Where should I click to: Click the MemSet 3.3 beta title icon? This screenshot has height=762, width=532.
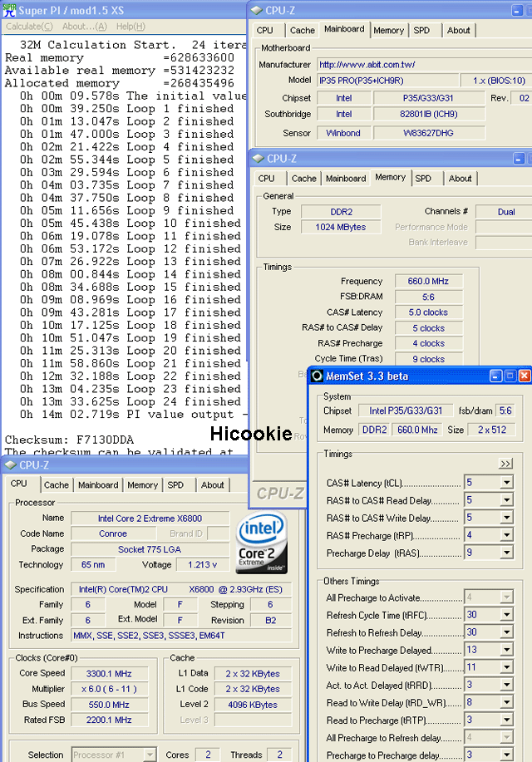317,376
